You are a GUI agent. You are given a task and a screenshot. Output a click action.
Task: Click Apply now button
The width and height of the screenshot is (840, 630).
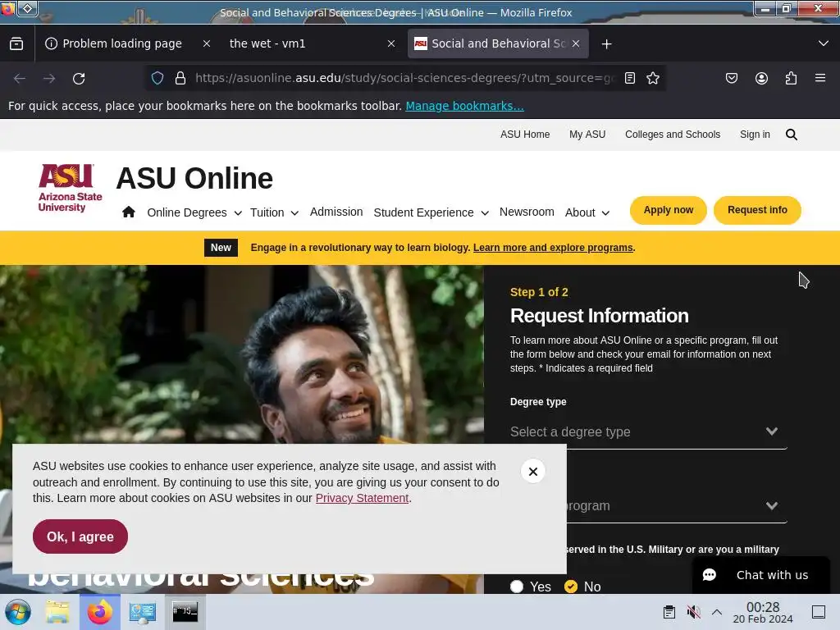(668, 210)
